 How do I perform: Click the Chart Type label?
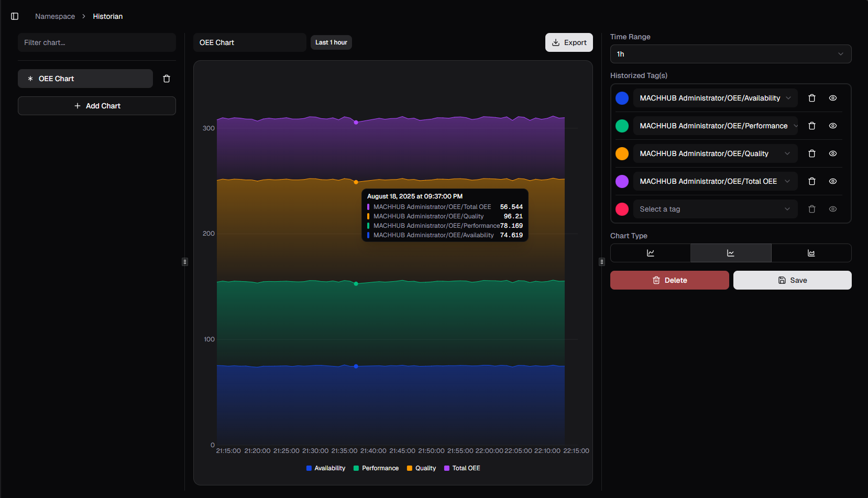pos(629,236)
